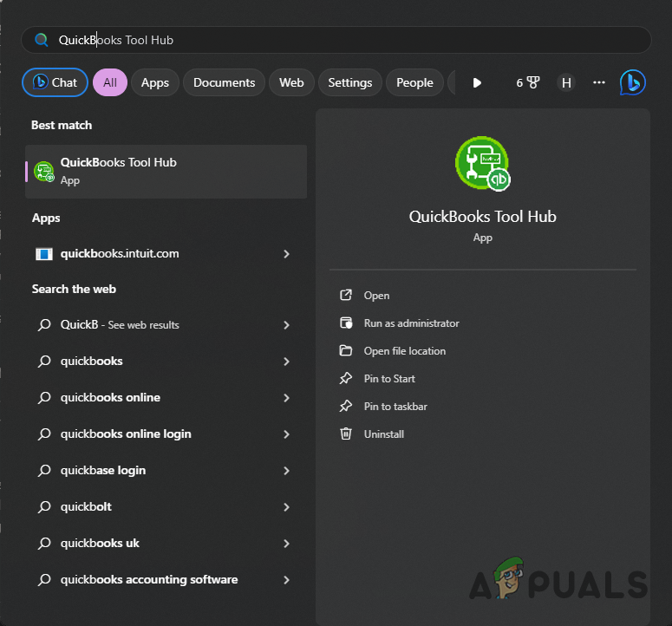Expand quickbooks online login chevron
Image resolution: width=672 pixels, height=626 pixels.
coord(286,434)
